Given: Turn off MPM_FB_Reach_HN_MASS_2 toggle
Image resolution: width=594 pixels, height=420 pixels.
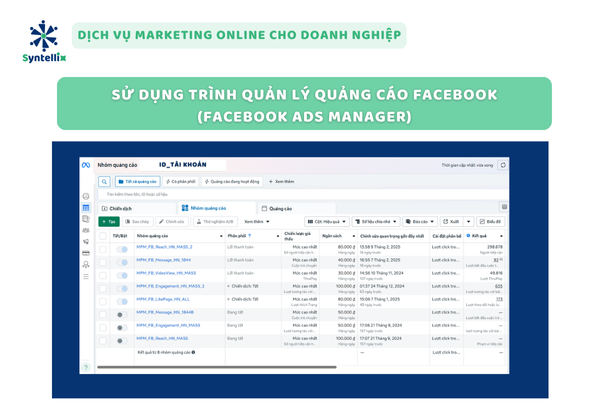Looking at the screenshot, I should click(122, 249).
